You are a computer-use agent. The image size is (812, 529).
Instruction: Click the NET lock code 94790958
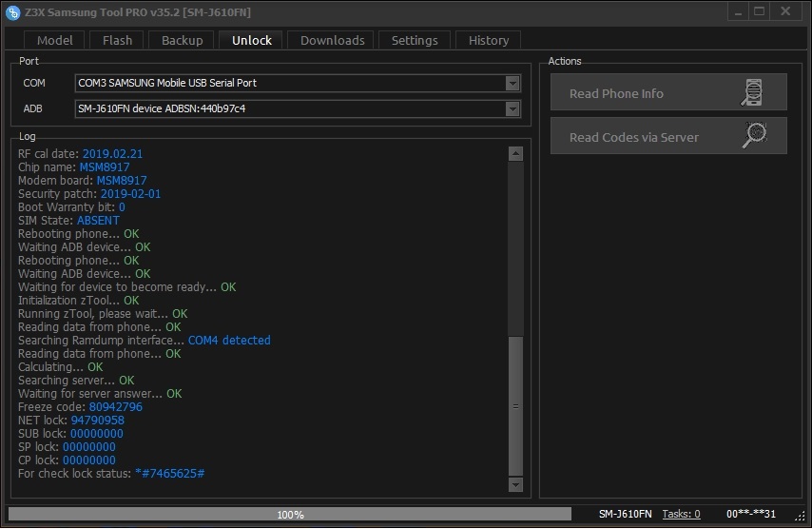coord(97,421)
